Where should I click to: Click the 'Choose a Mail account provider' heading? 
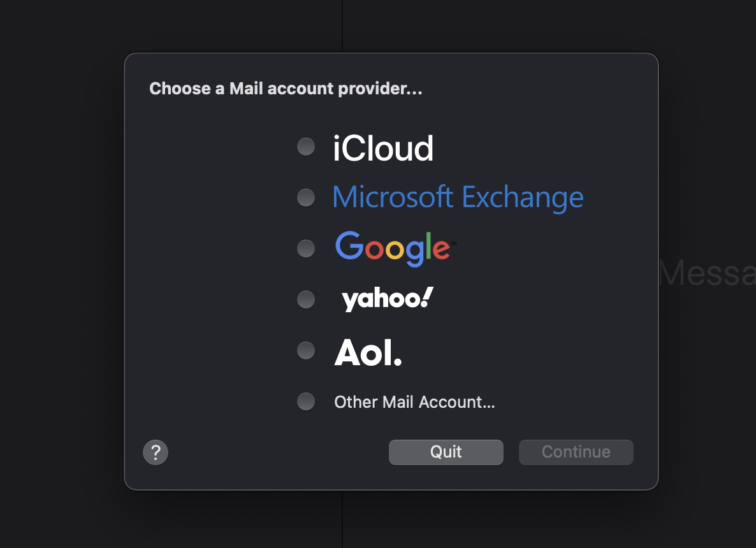coord(286,89)
